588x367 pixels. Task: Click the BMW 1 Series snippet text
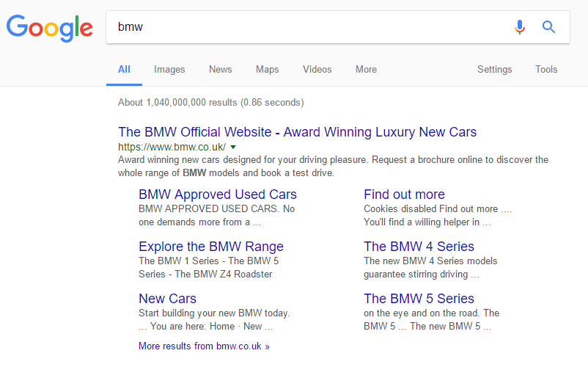[x=208, y=268]
